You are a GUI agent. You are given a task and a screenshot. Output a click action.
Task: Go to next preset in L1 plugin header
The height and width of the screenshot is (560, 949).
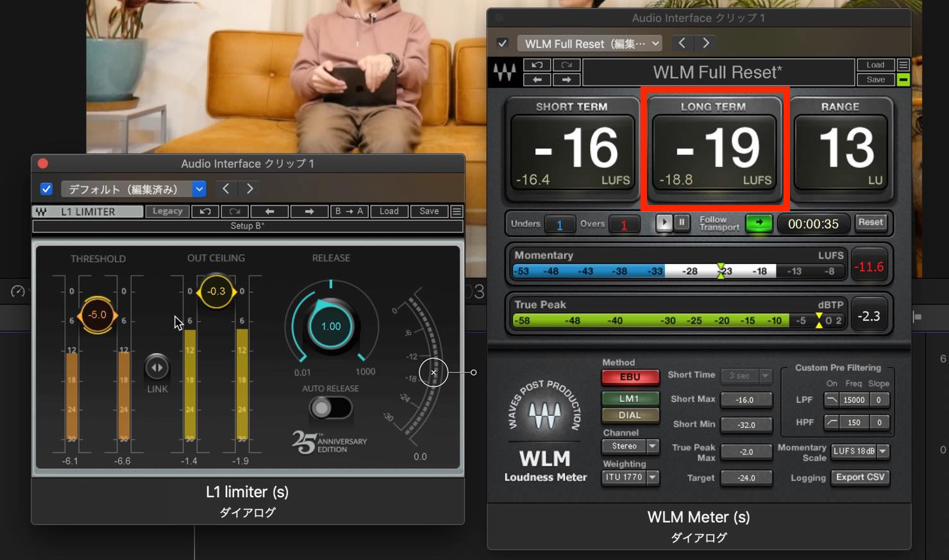pos(250,189)
